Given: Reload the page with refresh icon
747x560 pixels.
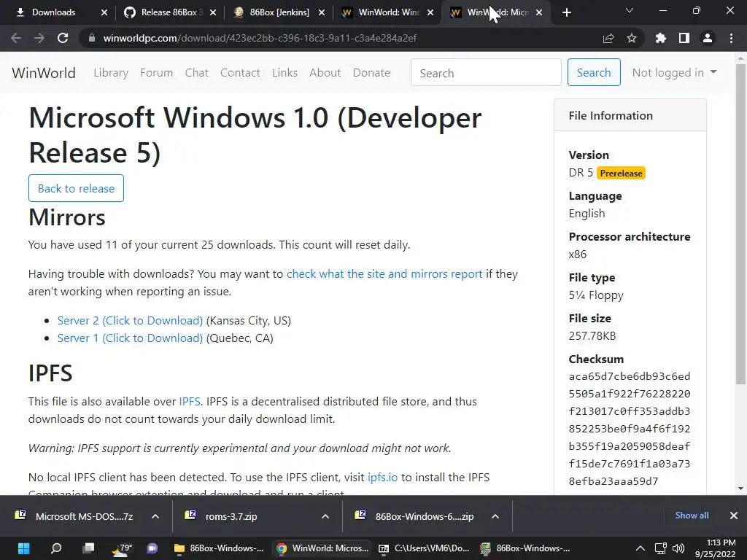Looking at the screenshot, I should [63, 38].
